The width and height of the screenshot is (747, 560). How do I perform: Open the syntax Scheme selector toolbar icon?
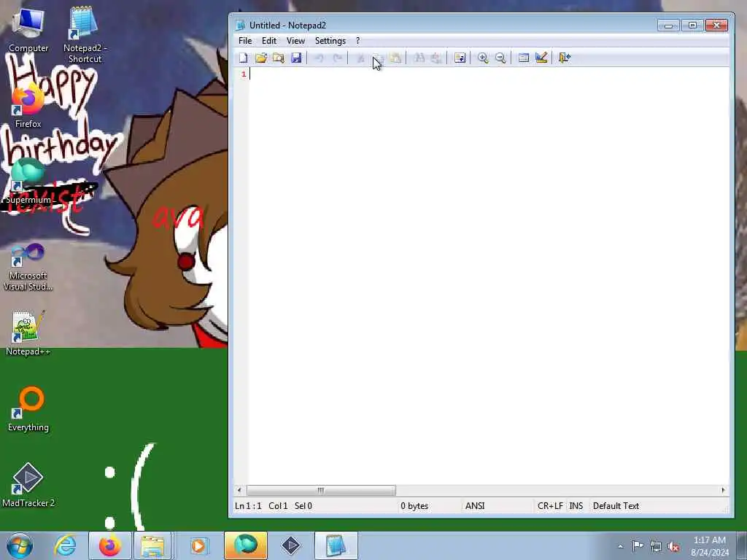(524, 58)
